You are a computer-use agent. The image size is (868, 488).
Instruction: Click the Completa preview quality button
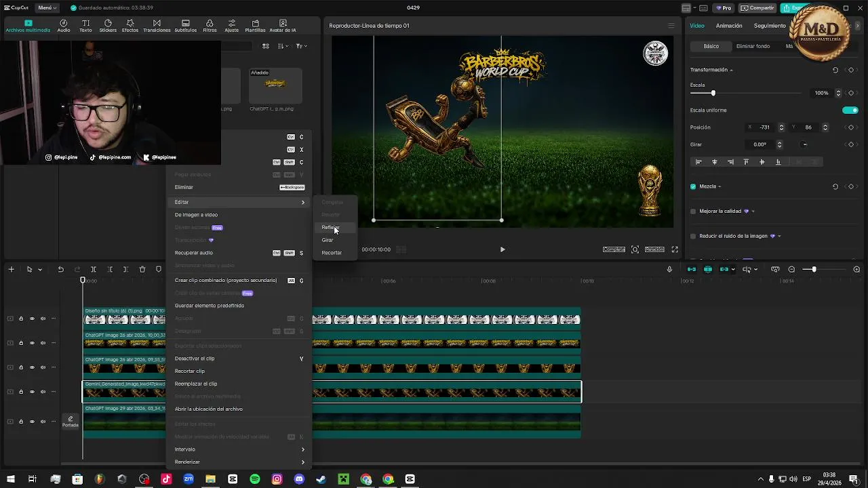point(614,249)
